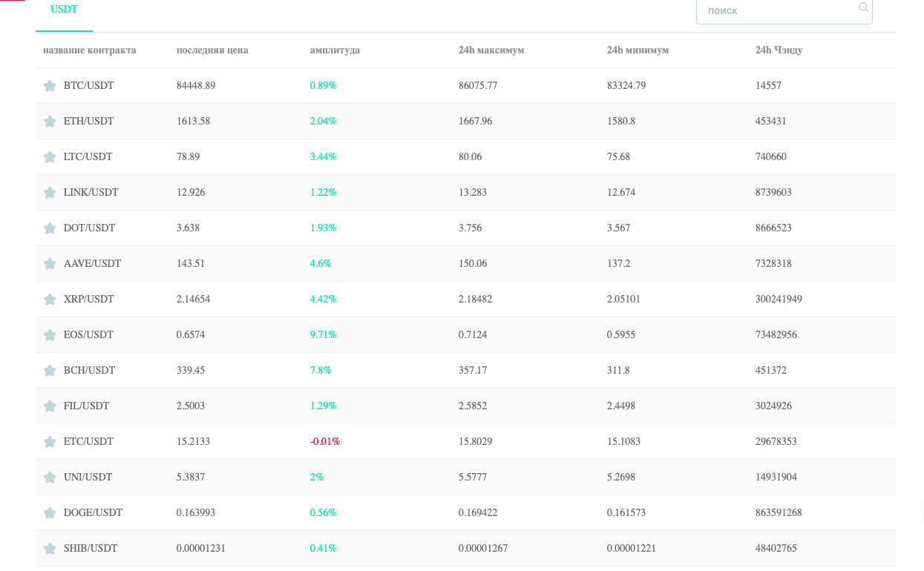
Task: Click BTC 24h maximum 86075.77
Action: [x=478, y=86]
